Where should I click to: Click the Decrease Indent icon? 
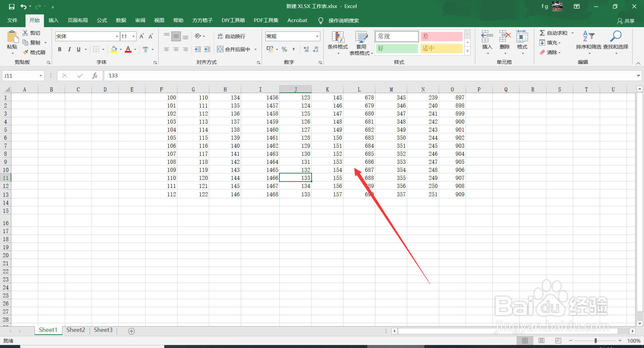[198, 49]
